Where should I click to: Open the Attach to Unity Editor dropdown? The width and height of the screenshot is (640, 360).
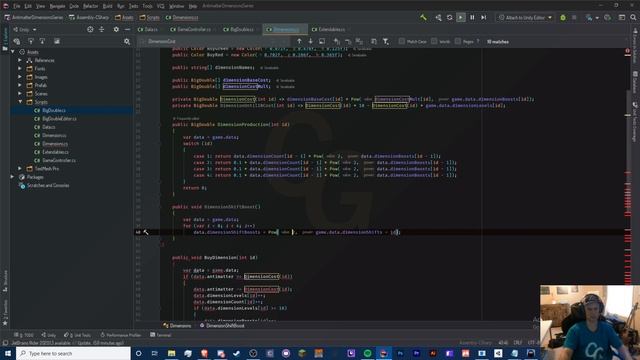tap(525, 18)
